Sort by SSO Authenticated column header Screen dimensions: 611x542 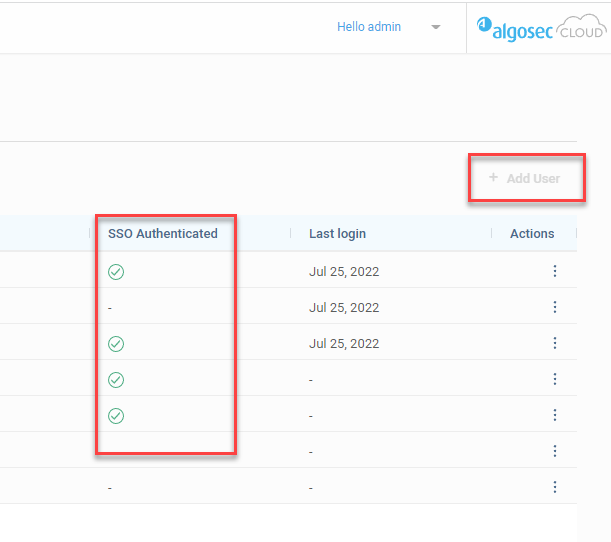pyautogui.click(x=162, y=233)
